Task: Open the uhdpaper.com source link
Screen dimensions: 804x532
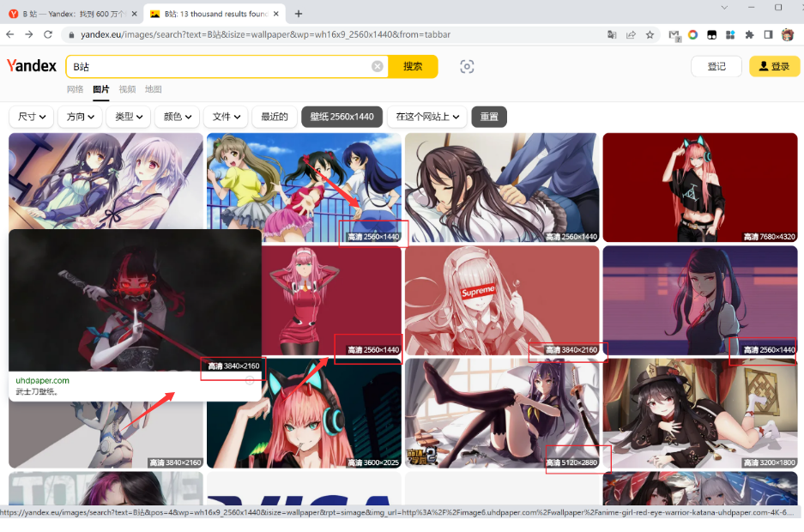Action: point(43,381)
